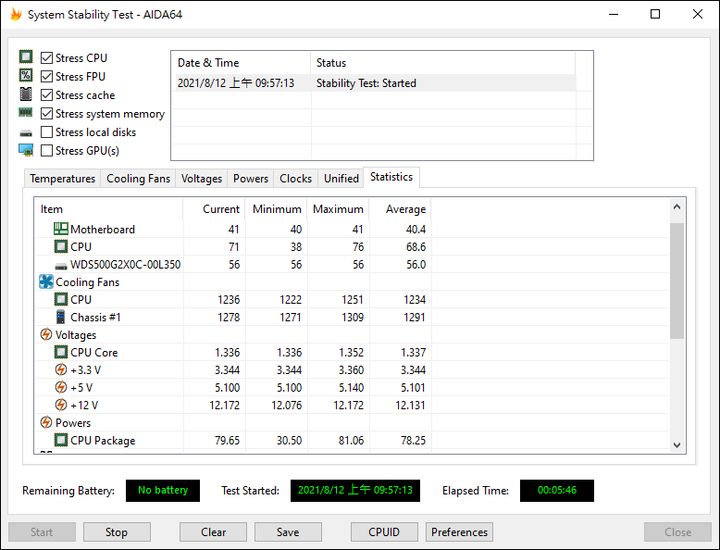Screen dimensions: 720x550
Task: Enable the Stress GPU(s) checkbox
Action: click(46, 151)
